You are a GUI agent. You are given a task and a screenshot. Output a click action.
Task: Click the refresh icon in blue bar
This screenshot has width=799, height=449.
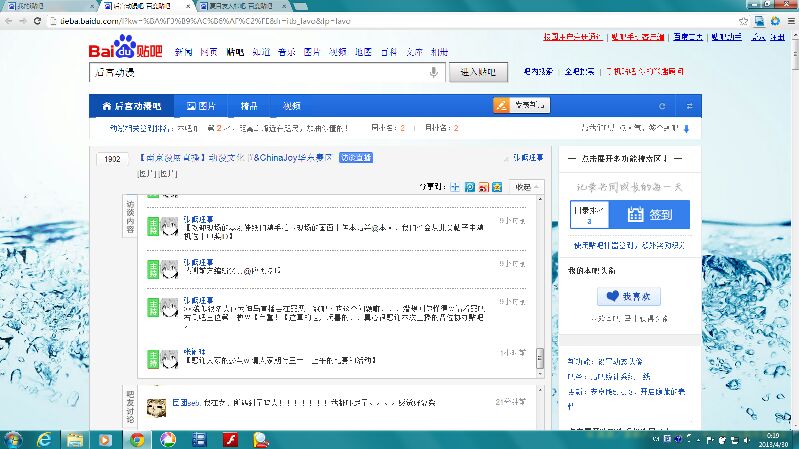[x=662, y=106]
